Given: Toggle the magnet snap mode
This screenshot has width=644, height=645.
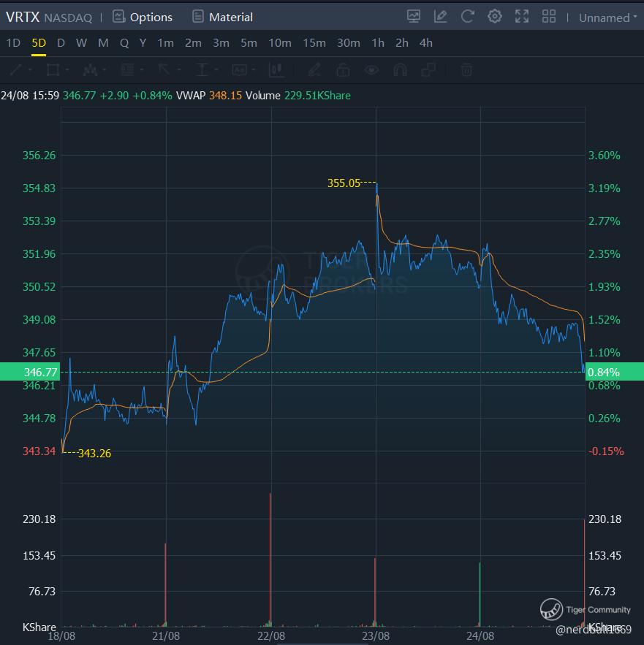Looking at the screenshot, I should click(x=400, y=69).
